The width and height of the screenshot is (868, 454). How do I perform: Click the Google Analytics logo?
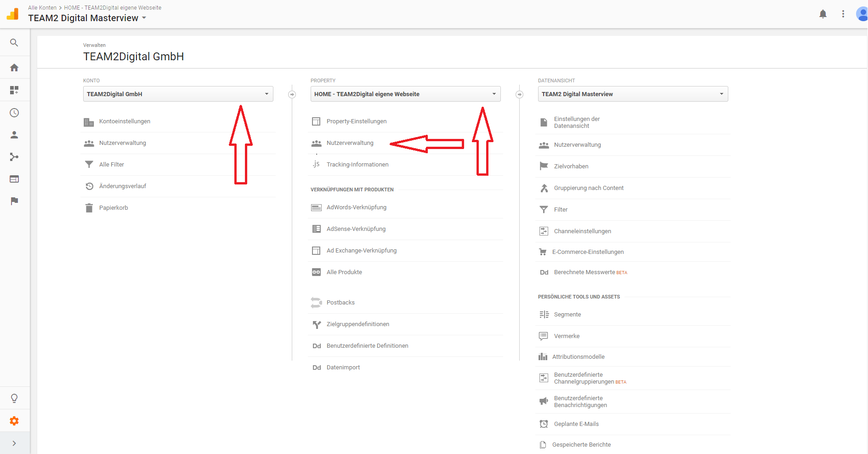pyautogui.click(x=12, y=14)
